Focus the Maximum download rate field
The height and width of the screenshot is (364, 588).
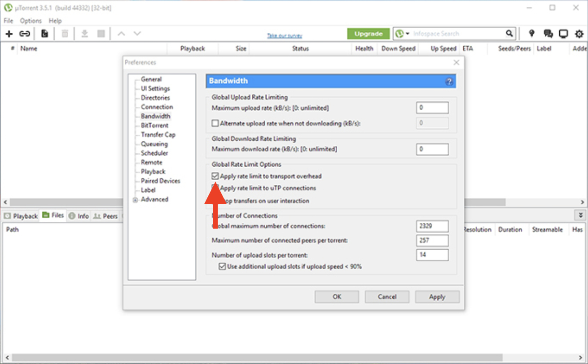coord(433,149)
